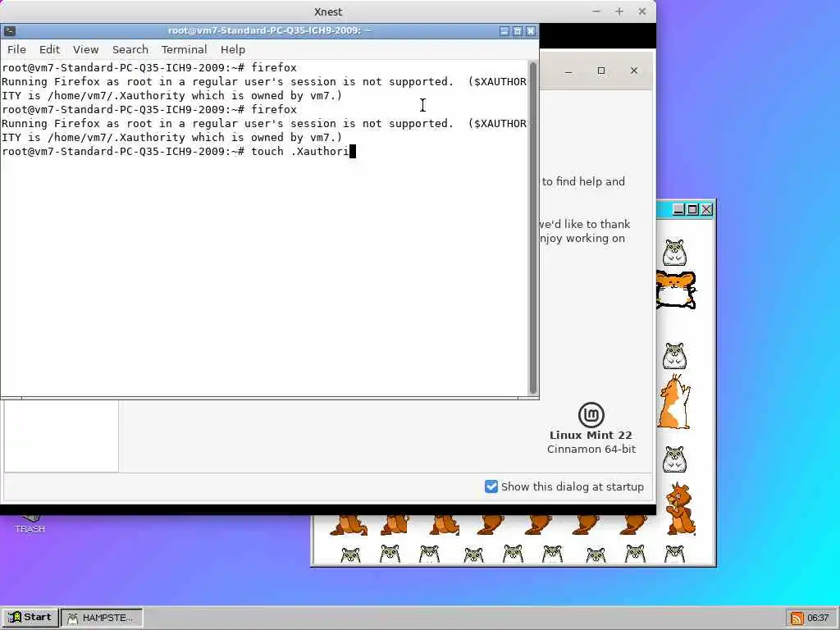
Task: Click the orange and white standing hamster
Action: point(674,402)
